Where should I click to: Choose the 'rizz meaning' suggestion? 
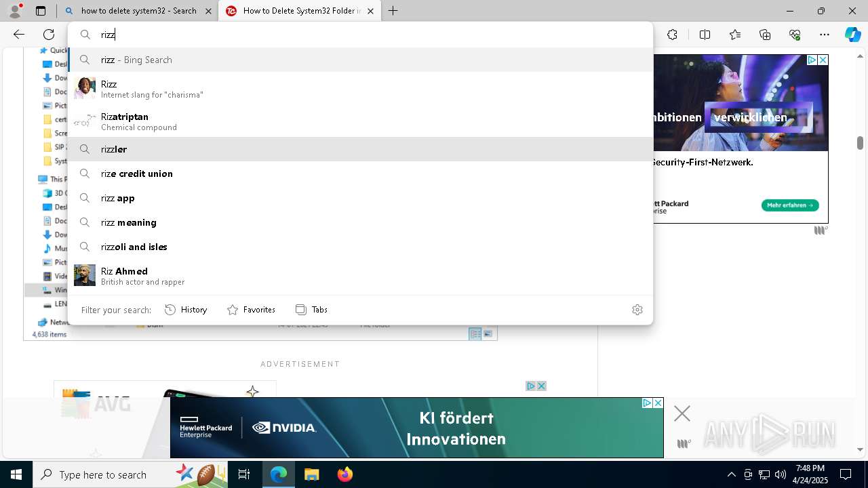361,222
